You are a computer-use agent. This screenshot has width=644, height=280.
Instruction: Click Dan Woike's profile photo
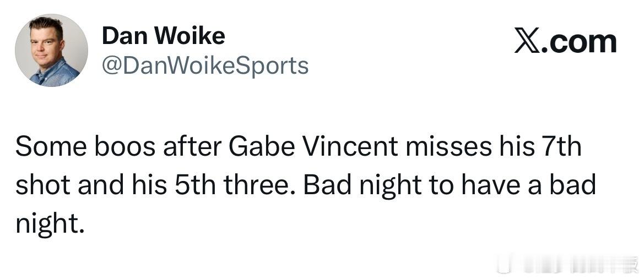(51, 51)
